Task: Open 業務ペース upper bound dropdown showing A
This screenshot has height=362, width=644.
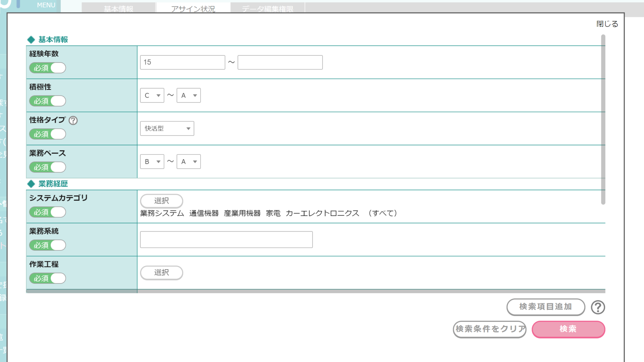Action: 189,162
